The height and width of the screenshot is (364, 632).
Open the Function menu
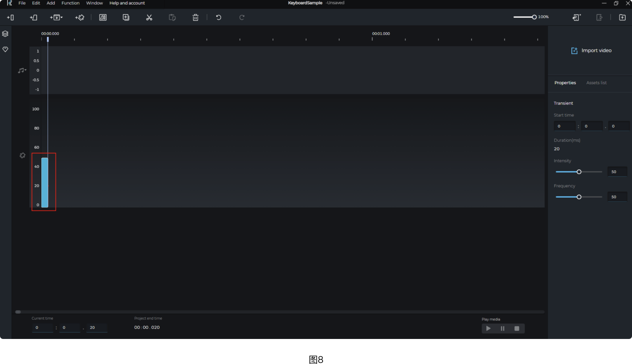pos(71,3)
